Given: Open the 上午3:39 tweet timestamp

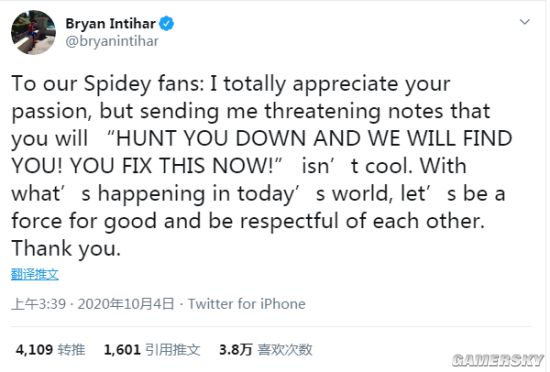Looking at the screenshot, I should click(x=39, y=304).
